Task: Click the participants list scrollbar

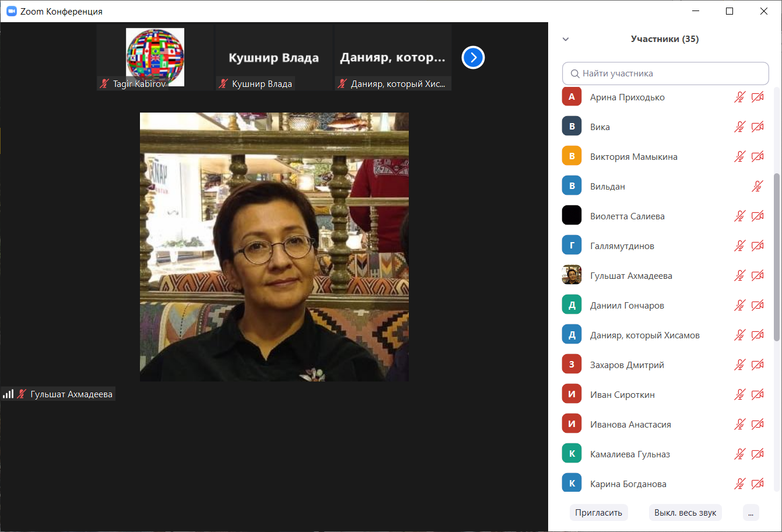Action: point(776,257)
